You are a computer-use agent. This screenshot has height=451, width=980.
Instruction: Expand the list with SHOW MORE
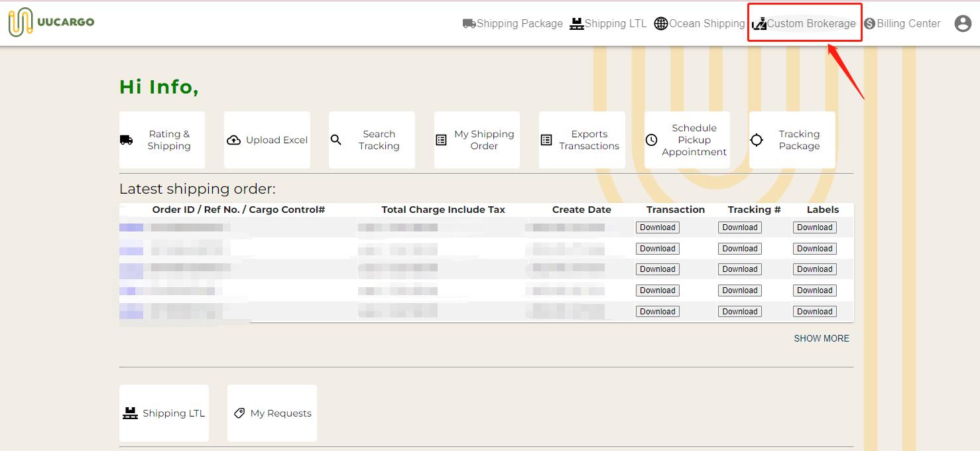(x=821, y=338)
